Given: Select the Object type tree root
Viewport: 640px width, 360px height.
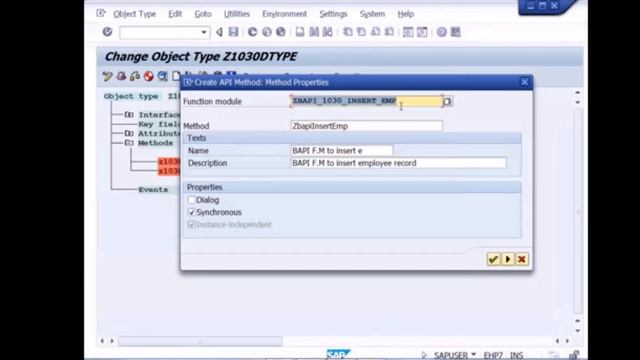Looking at the screenshot, I should [x=131, y=96].
